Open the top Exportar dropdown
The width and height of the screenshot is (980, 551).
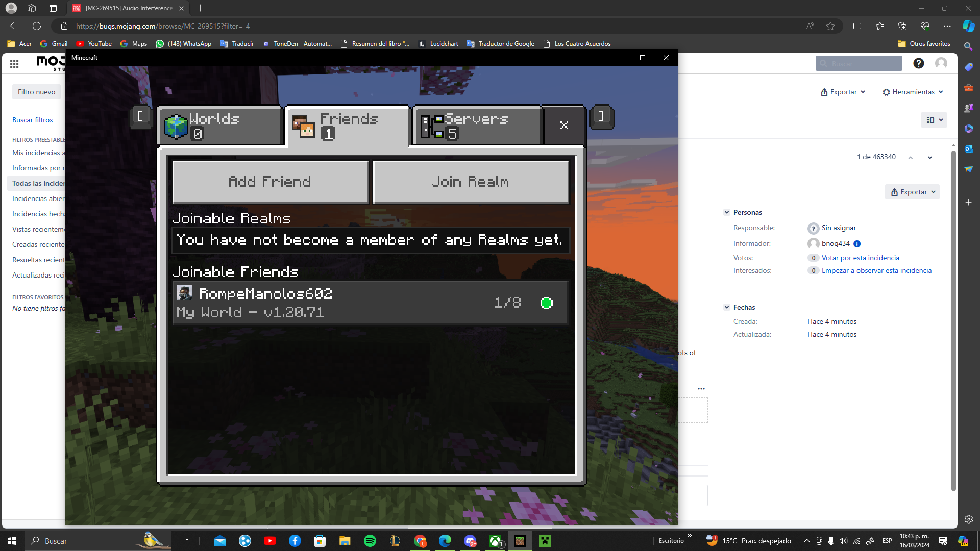(843, 92)
